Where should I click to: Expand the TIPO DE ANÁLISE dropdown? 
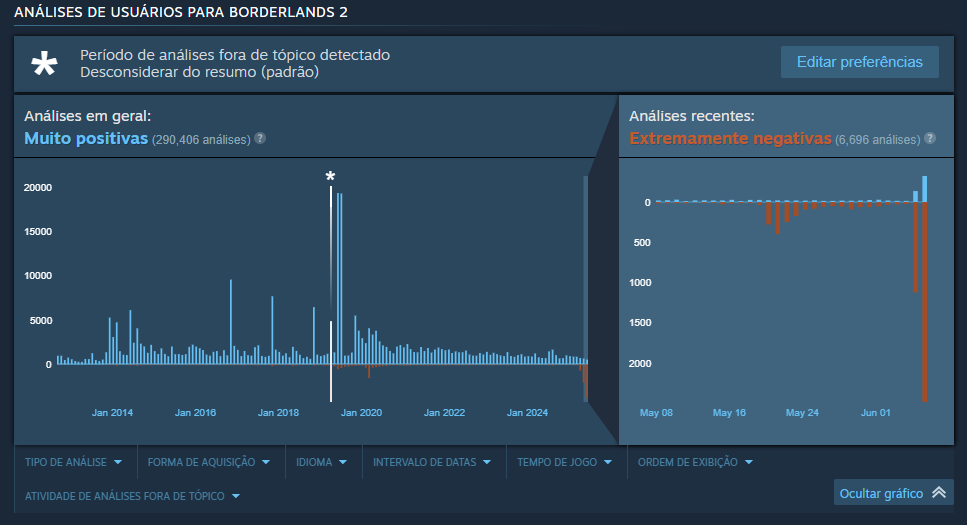(x=73, y=462)
